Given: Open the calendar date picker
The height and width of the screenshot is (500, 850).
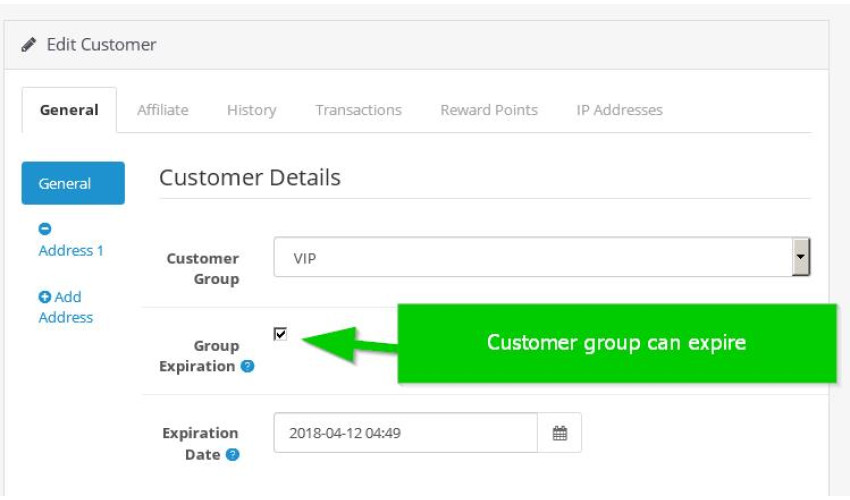Looking at the screenshot, I should (559, 433).
